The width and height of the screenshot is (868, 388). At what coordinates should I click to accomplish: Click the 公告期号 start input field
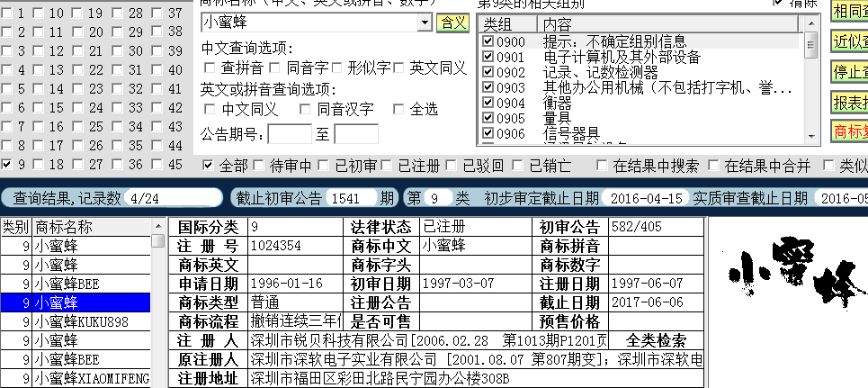[x=290, y=134]
